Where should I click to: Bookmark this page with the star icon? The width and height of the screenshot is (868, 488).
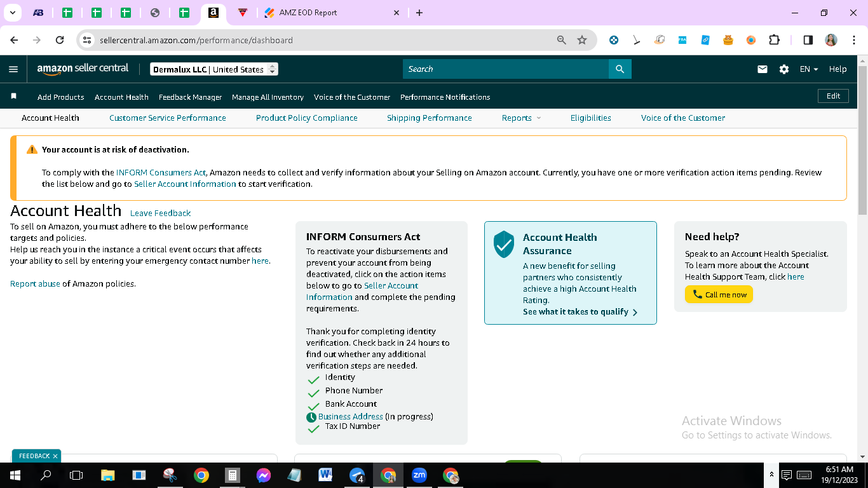582,40
